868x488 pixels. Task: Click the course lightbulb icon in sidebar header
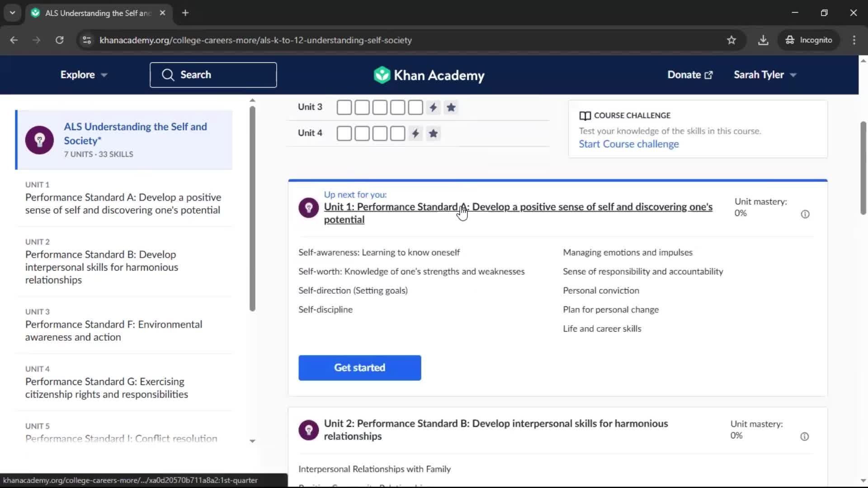39,140
